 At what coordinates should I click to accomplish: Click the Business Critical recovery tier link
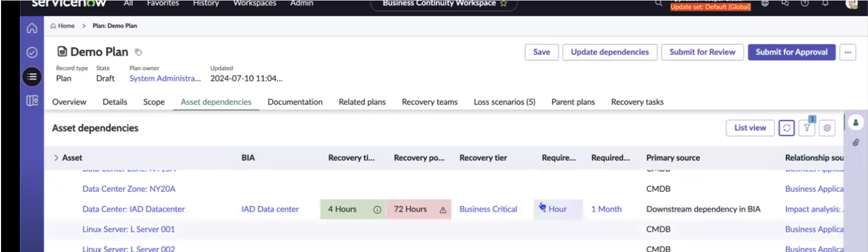[x=488, y=209]
